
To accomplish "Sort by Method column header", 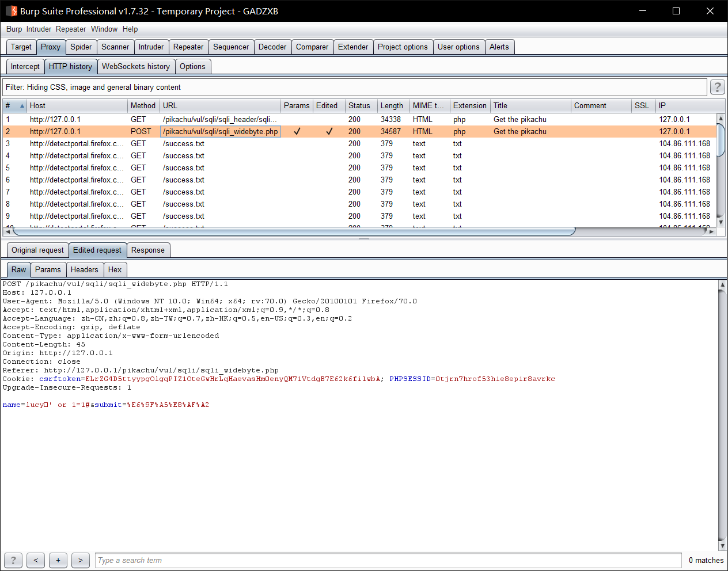I will click(143, 106).
